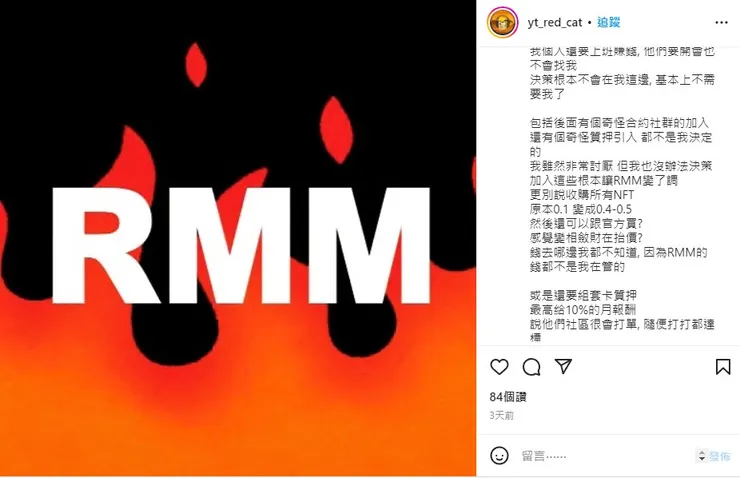Click the up arrow of the comment box stepper
The width and height of the screenshot is (740, 478).
pos(702,453)
